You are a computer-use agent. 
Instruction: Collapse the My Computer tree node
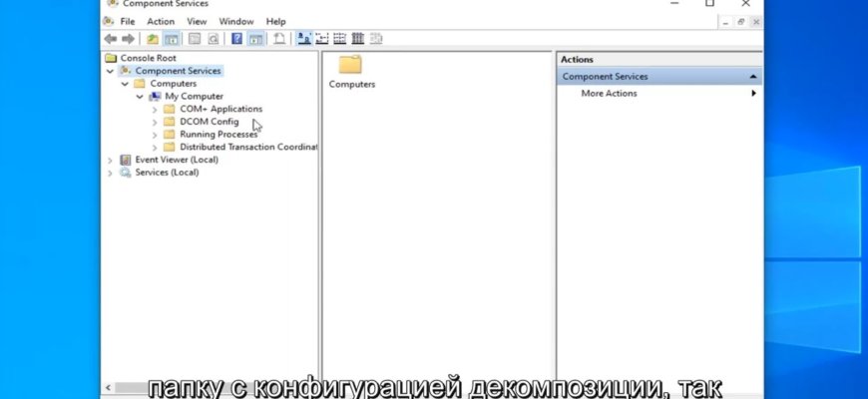(140, 97)
